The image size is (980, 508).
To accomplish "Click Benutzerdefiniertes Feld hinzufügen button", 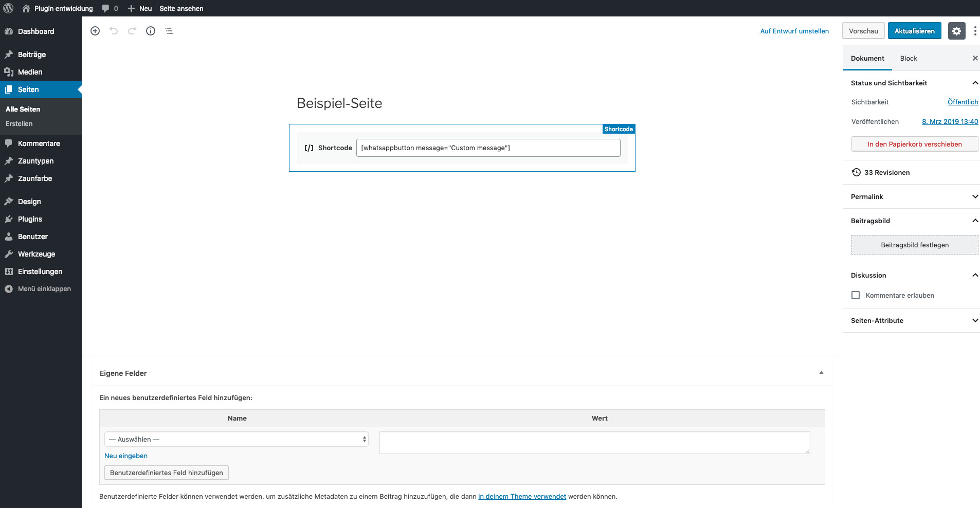I will click(167, 473).
